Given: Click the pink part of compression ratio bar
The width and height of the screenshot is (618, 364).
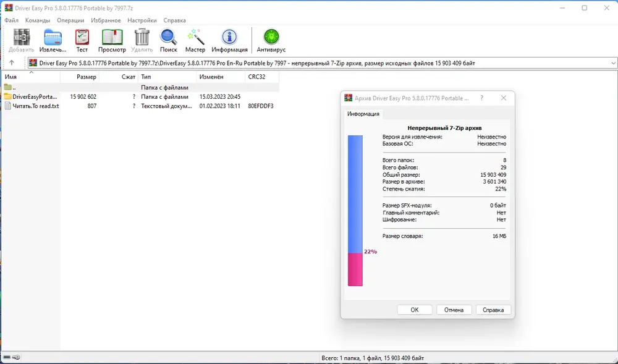Looking at the screenshot, I should tap(355, 269).
